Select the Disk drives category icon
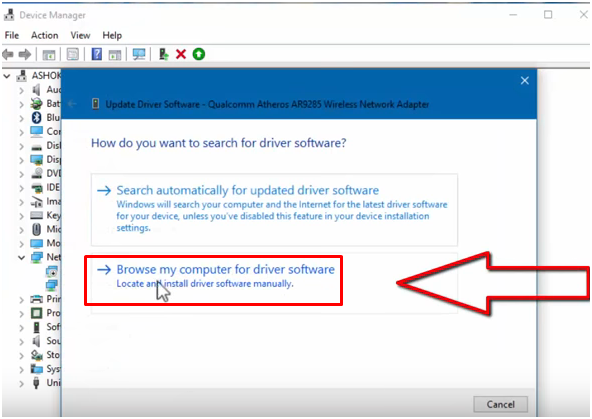 click(x=37, y=146)
